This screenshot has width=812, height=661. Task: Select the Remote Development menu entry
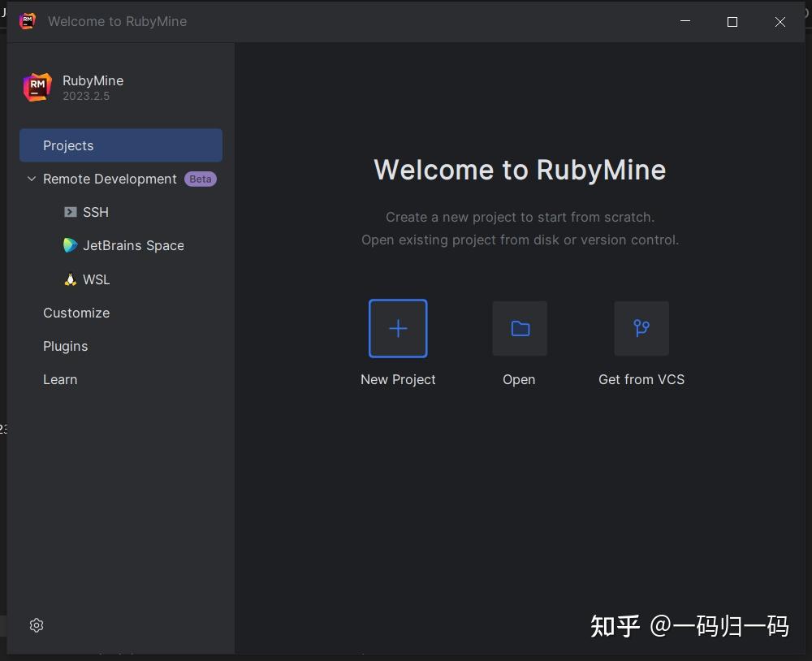110,179
